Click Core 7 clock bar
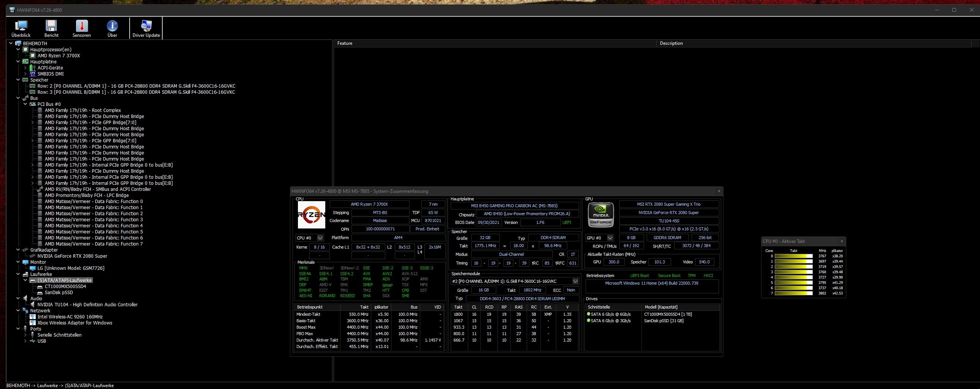Image resolution: width=980 pixels, height=389 pixels. 793,293
